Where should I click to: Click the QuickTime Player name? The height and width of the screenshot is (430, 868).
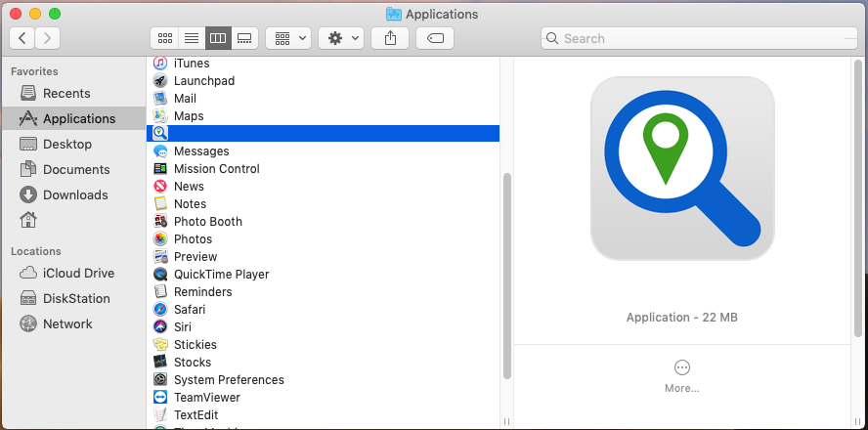tap(222, 275)
